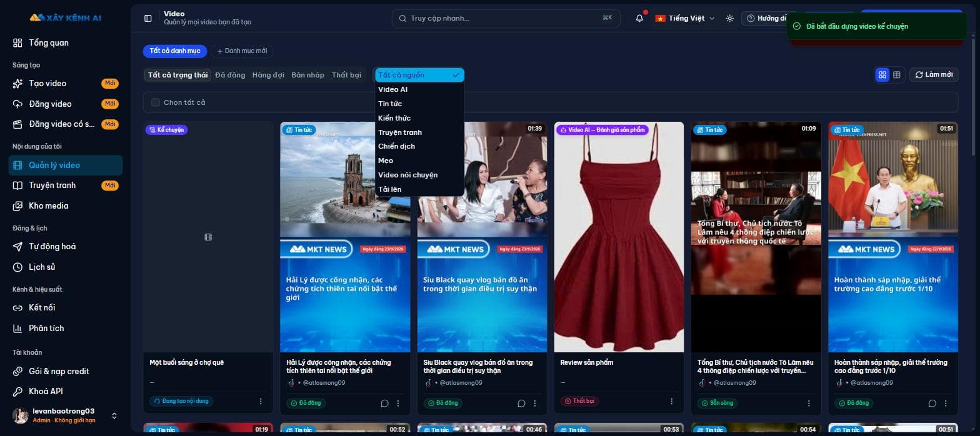Tick the Chọn tất cả checkbox
This screenshot has height=436, width=980.
(156, 102)
